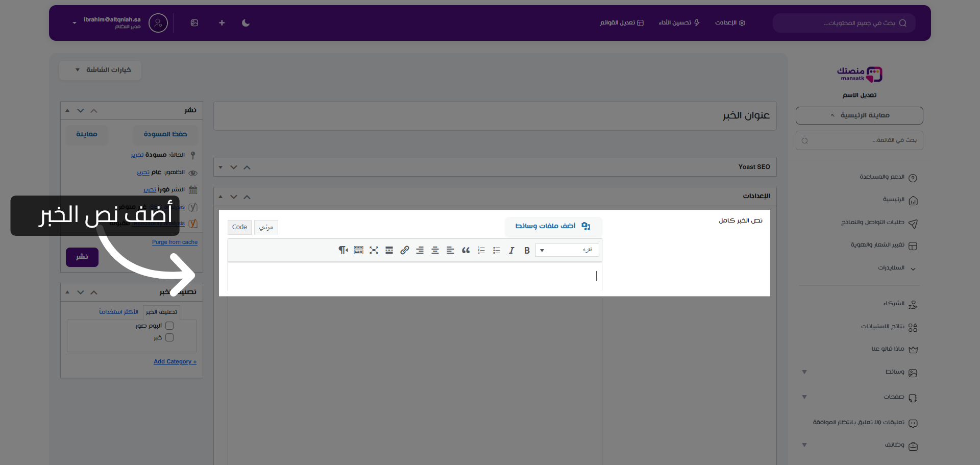Click the Add Category link
This screenshot has width=980, height=465.
point(175,362)
